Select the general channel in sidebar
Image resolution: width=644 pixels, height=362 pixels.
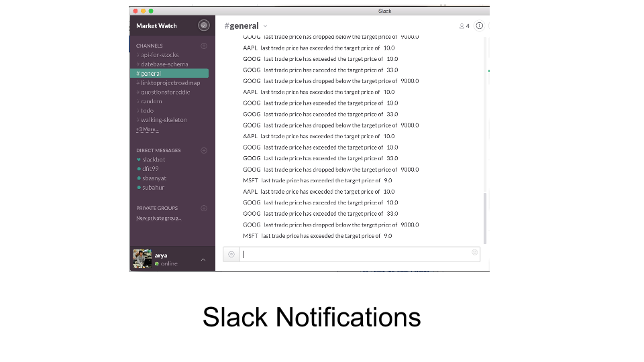coord(169,74)
